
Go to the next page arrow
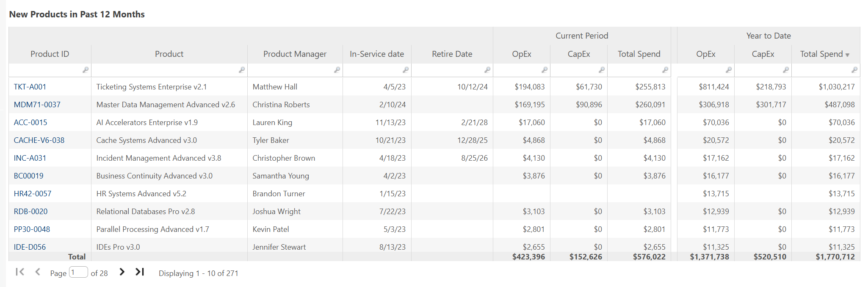pos(122,272)
